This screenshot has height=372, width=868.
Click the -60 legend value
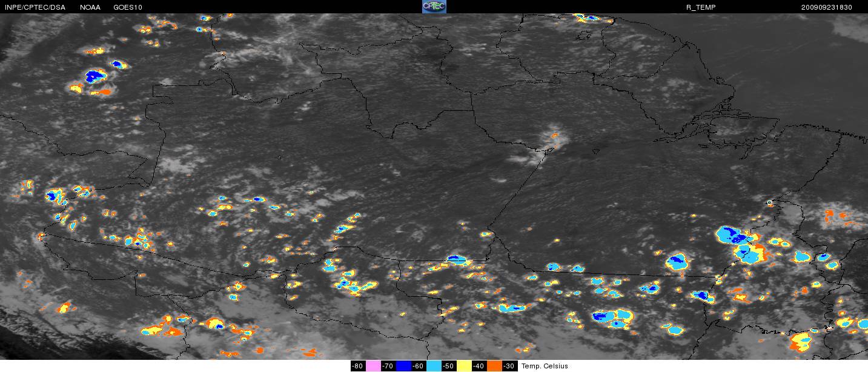[419, 366]
